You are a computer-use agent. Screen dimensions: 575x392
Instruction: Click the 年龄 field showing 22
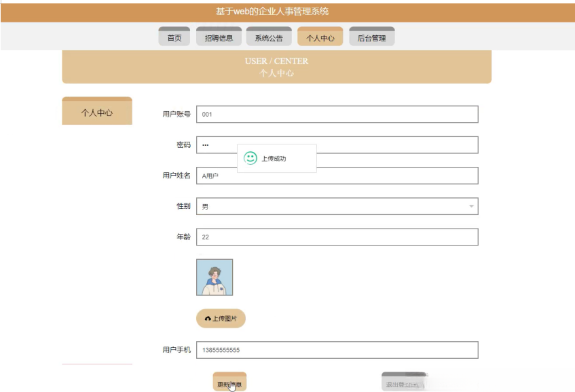336,237
